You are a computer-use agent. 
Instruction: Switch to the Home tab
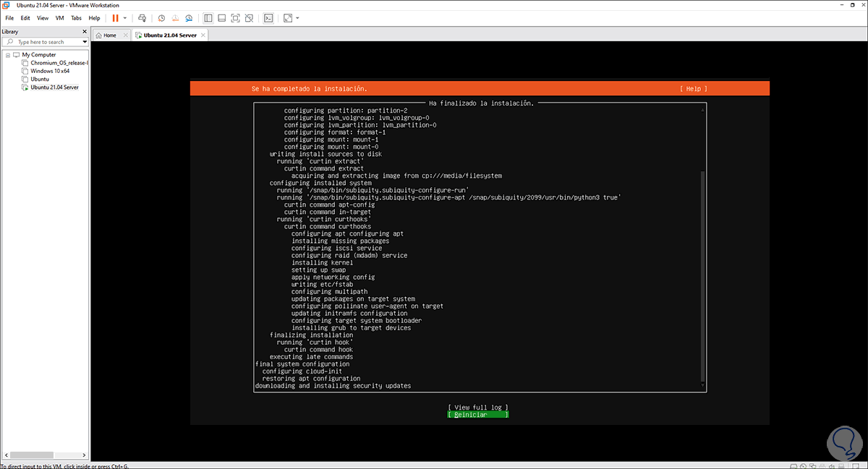(x=110, y=35)
